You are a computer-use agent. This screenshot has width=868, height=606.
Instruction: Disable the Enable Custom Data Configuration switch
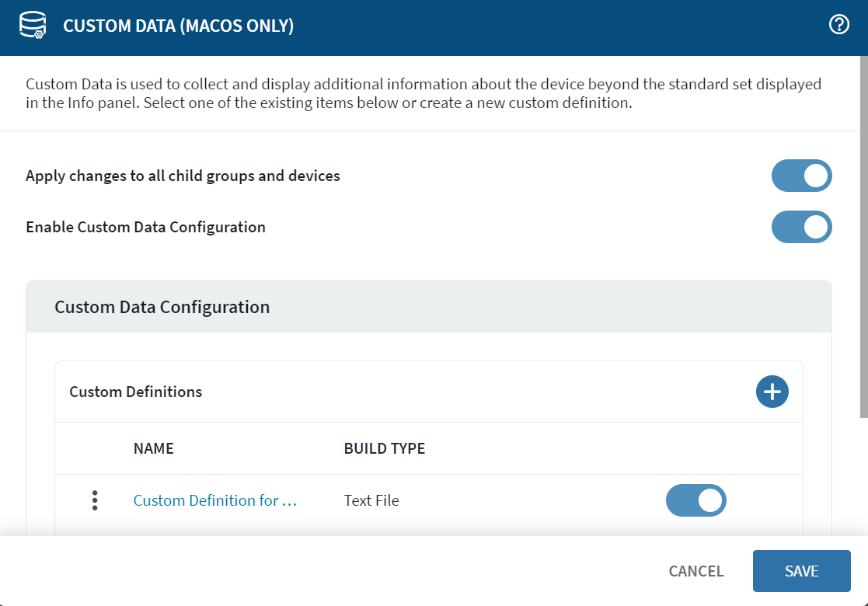801,228
